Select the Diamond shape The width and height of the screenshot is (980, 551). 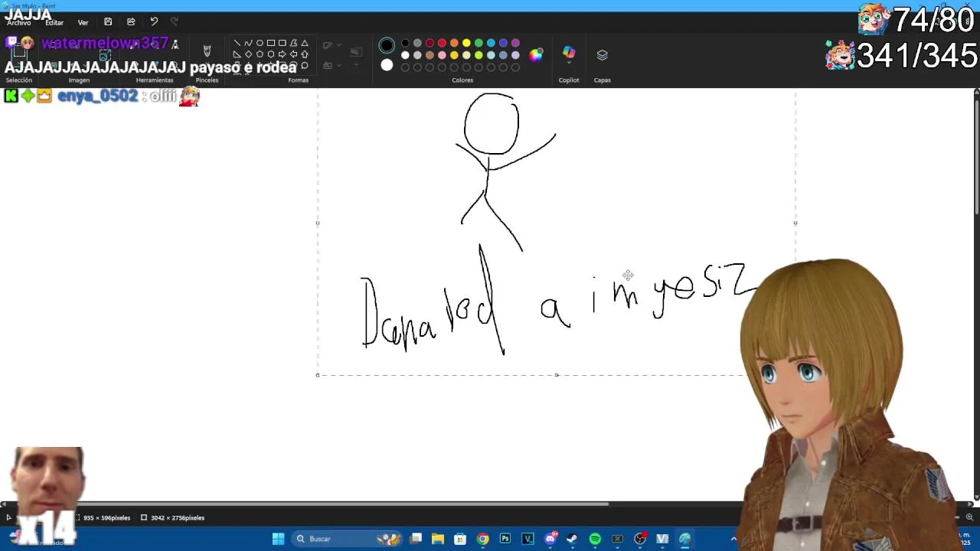[x=248, y=54]
